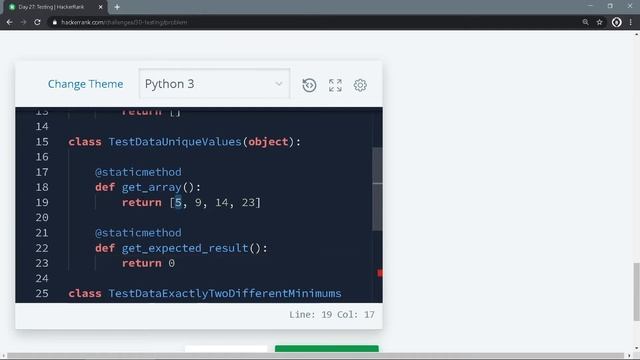Viewport: 640px width, 360px height.
Task: Click the class name TestDataUniqueValues
Action: [175, 142]
